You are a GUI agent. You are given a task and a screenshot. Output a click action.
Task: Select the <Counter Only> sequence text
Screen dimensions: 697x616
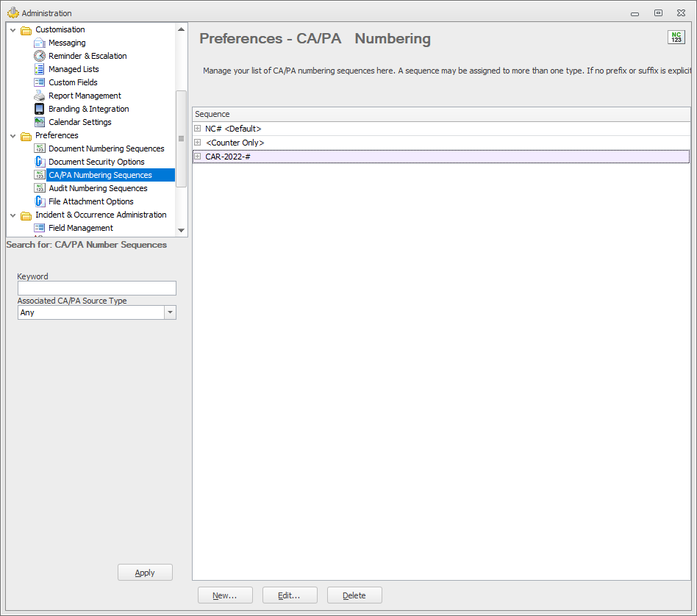(235, 143)
